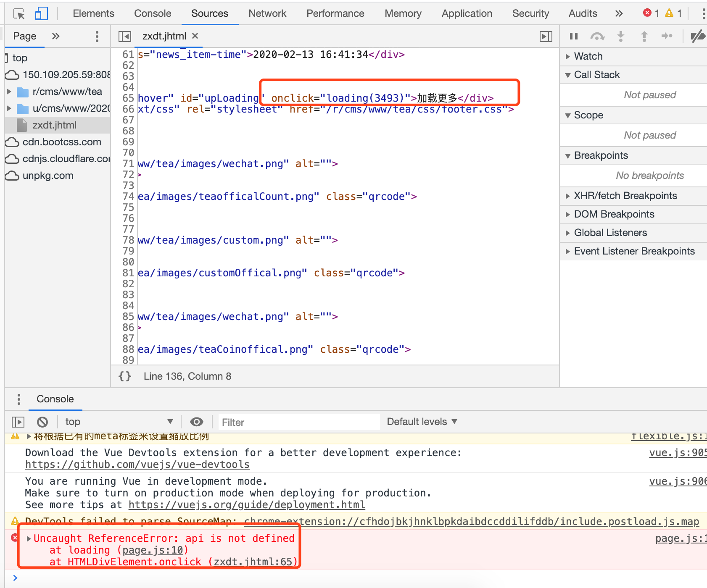Open console drawer three-dot menu

point(18,399)
